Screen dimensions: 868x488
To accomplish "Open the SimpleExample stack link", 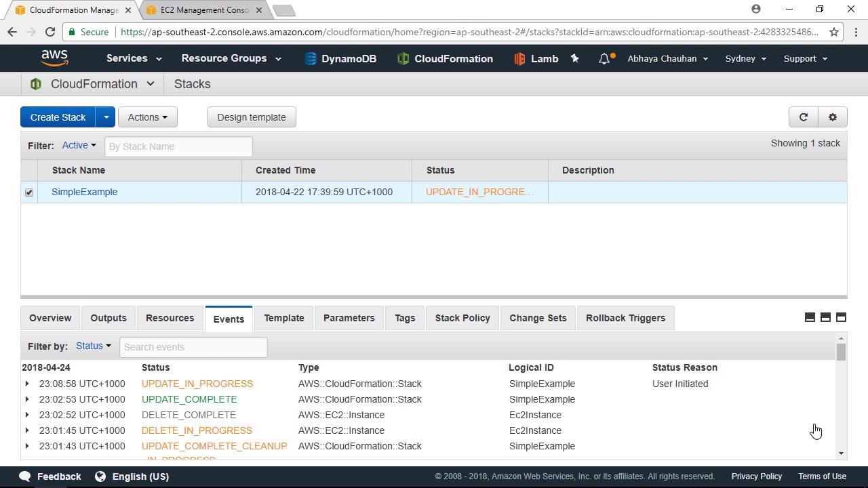I will (x=85, y=192).
